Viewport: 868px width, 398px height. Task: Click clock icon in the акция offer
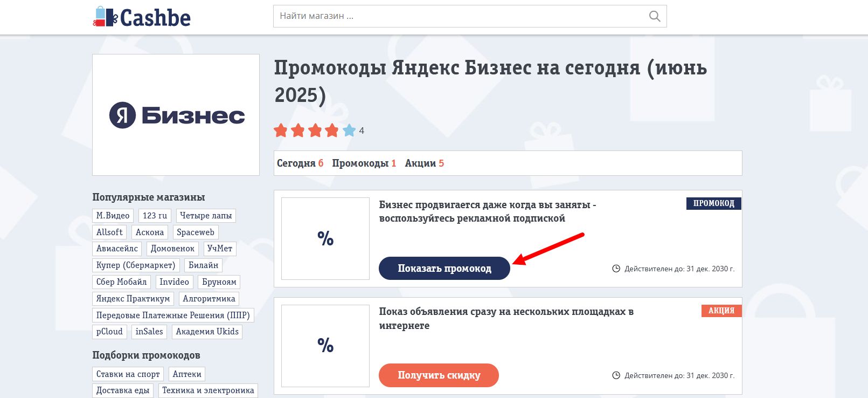click(616, 375)
